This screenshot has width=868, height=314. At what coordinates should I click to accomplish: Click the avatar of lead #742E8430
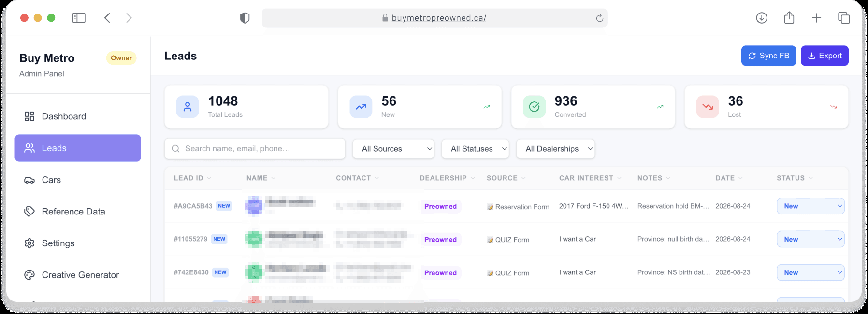pos(254,272)
